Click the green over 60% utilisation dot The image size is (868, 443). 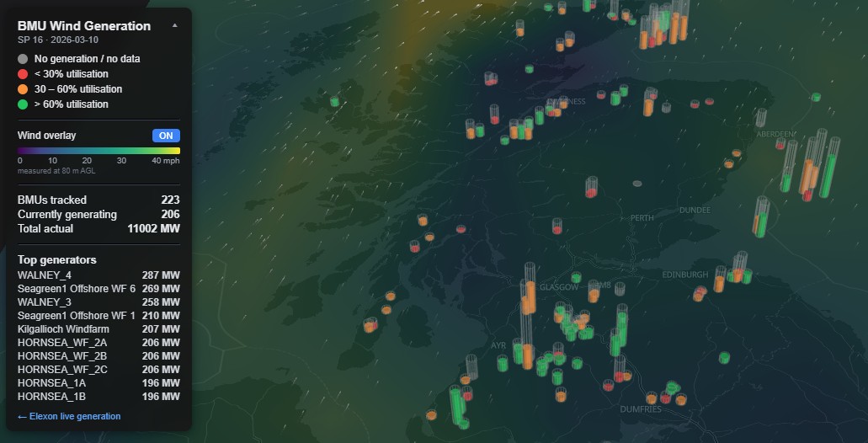[x=23, y=104]
